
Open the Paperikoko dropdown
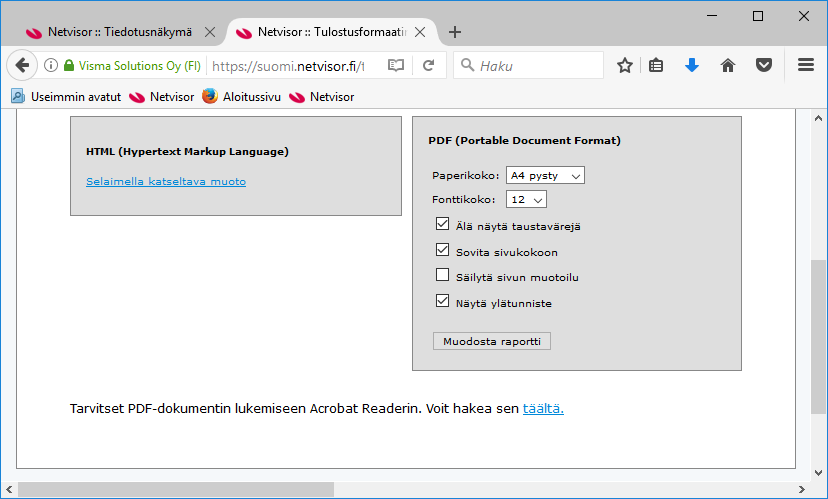pyautogui.click(x=545, y=175)
